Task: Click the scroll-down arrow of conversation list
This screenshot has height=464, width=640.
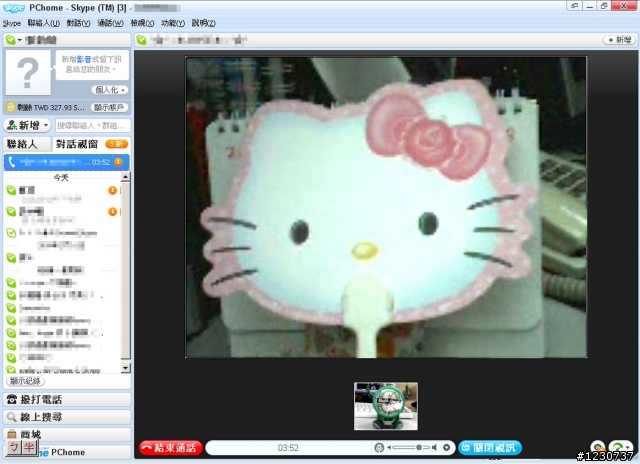Action: 125,368
